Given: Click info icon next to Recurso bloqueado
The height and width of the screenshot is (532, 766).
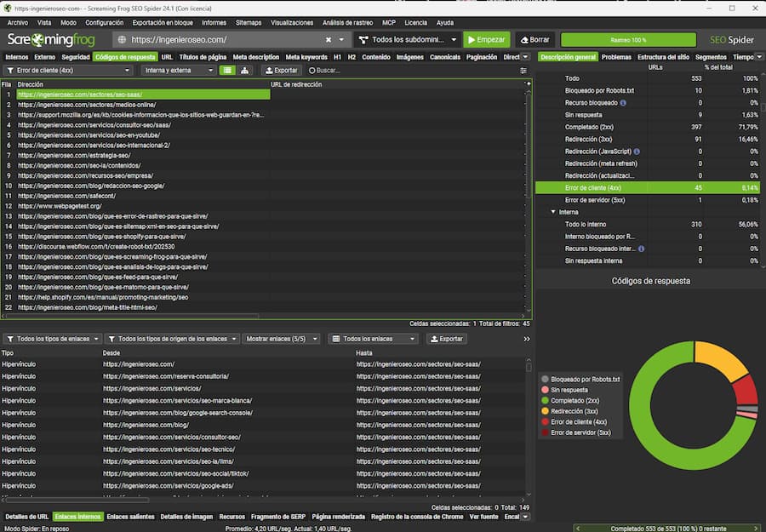Looking at the screenshot, I should [623, 103].
